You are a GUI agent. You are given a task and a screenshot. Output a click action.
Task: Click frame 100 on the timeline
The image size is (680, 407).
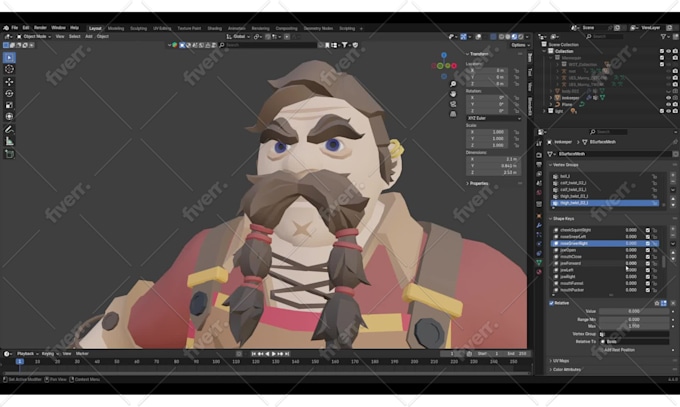pyautogui.click(x=216, y=362)
